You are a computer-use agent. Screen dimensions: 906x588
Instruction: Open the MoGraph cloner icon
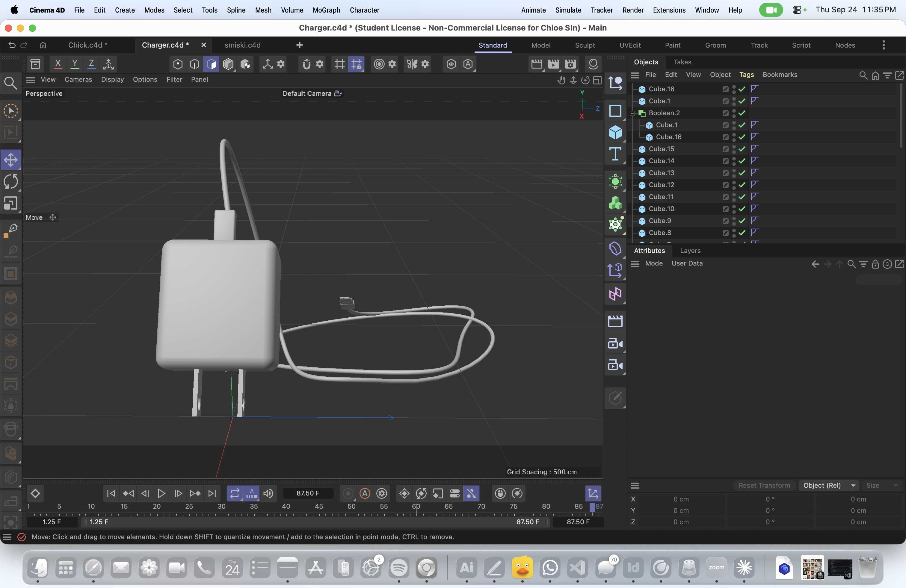pos(615,203)
